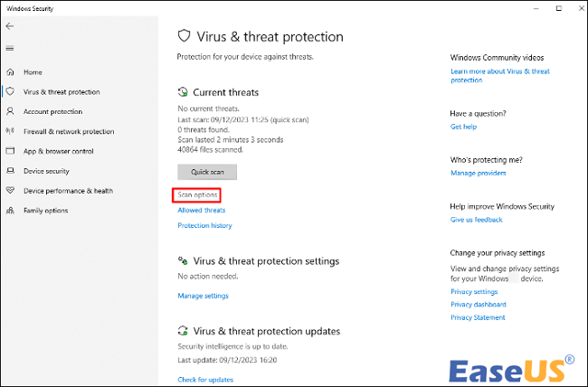Click the back arrow icon
The image size is (588, 387).
(x=10, y=26)
